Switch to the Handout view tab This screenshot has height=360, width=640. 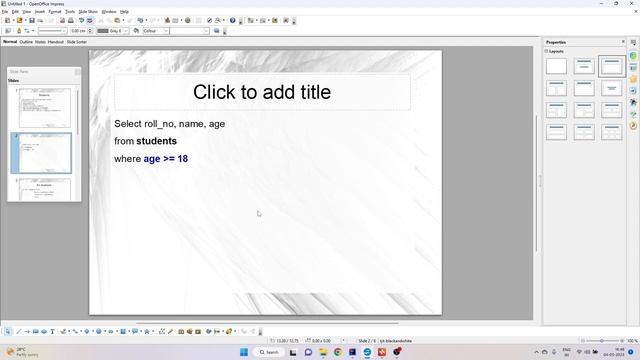(56, 42)
